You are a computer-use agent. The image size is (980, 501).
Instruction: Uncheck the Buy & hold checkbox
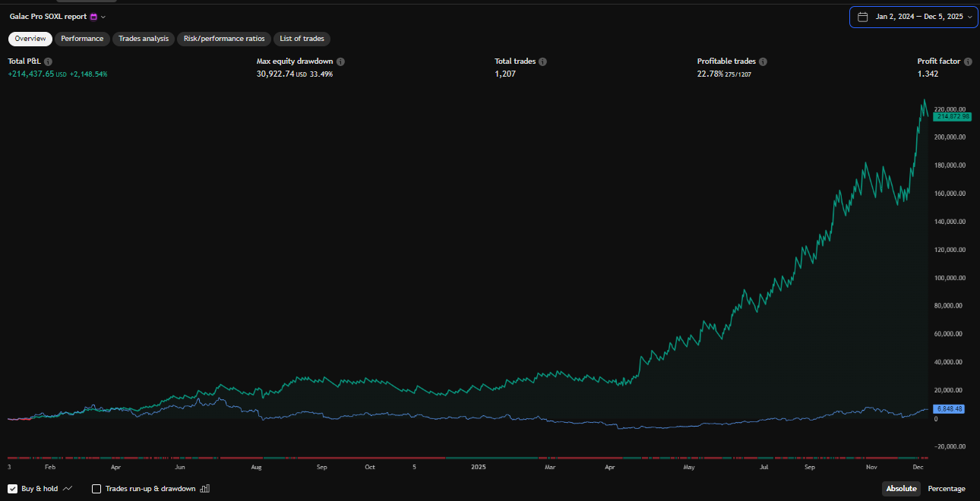point(13,489)
